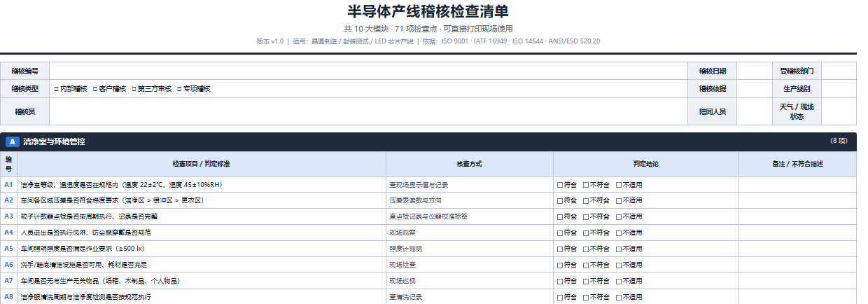The image size is (868, 304).
Task: Click the 天气 / 现场状态 entry field
Action: coord(839,111)
